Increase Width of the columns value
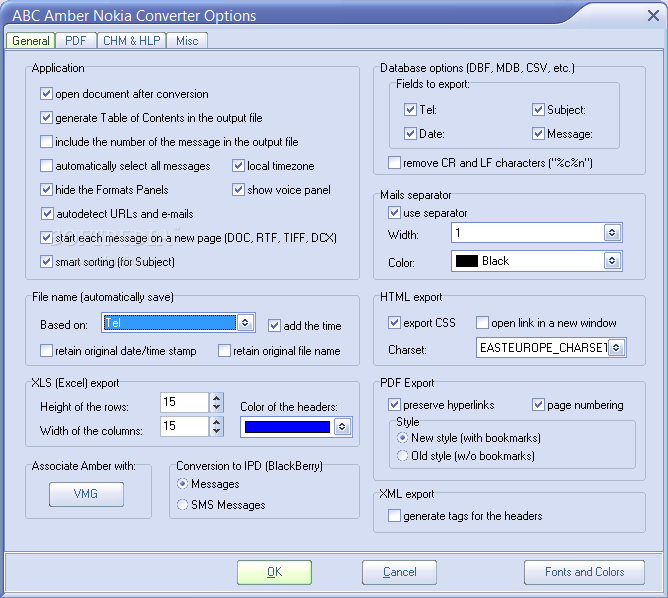This screenshot has height=598, width=668. pos(216,422)
